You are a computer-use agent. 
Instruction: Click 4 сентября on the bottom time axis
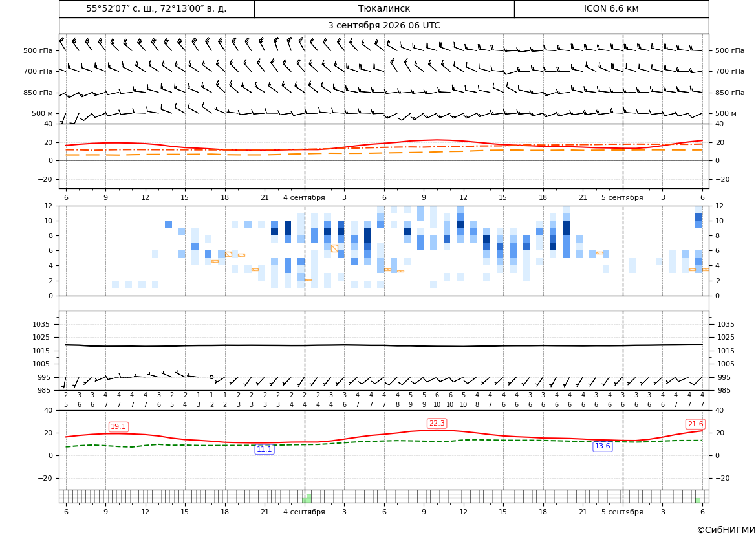pyautogui.click(x=304, y=512)
